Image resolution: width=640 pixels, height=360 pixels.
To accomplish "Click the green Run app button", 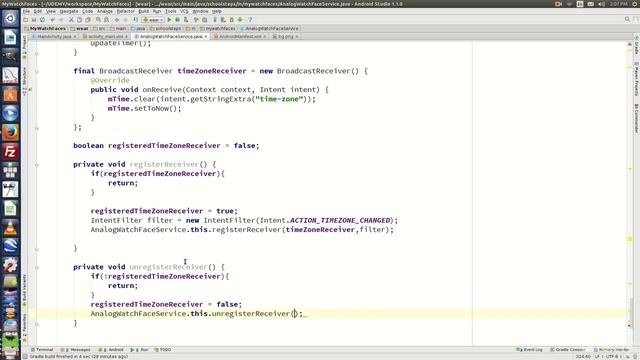I will click(x=169, y=20).
